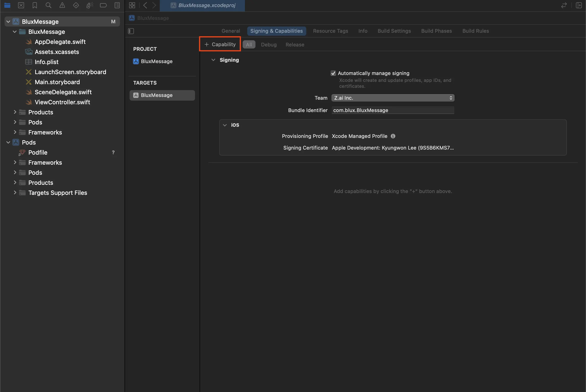
Task: Click the Provisioning Profile info icon
Action: point(393,136)
